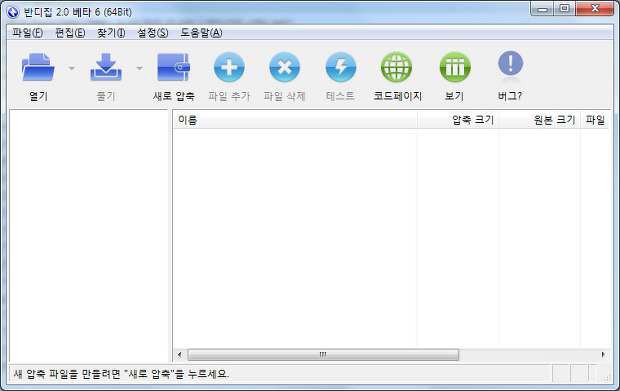Sort by the 파일 column header
Screen dimensions: 620x391
[x=595, y=120]
